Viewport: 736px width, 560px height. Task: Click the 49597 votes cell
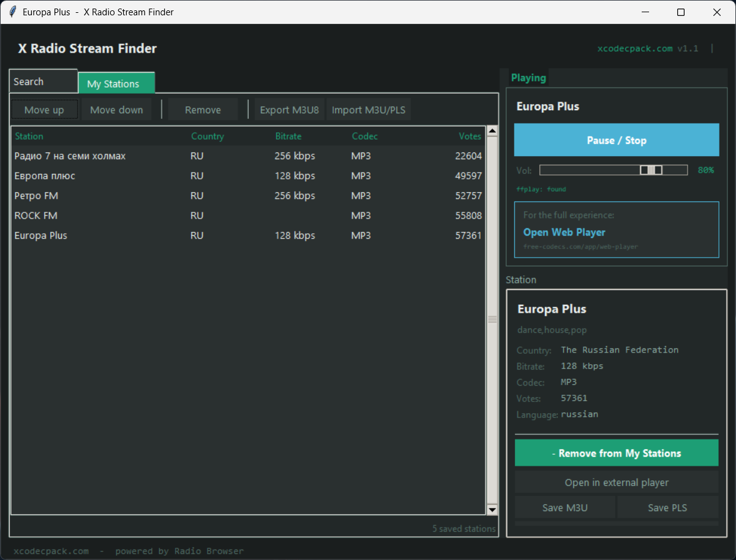[468, 176]
